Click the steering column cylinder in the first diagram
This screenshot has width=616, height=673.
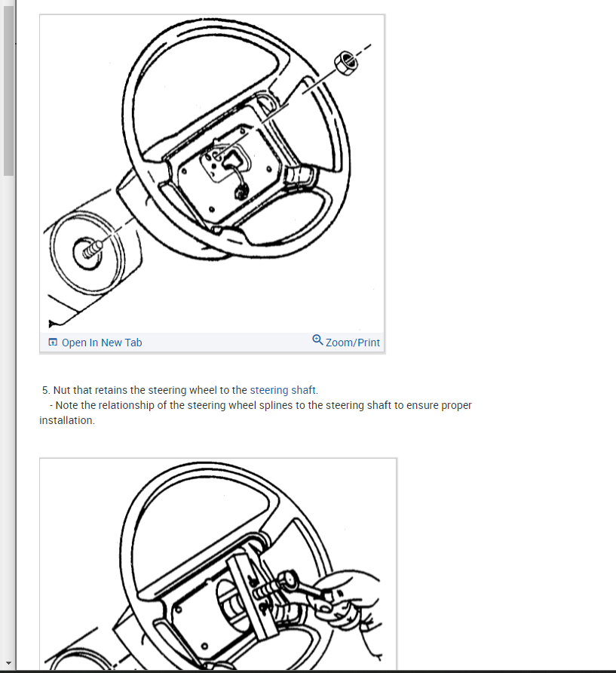pos(88,254)
